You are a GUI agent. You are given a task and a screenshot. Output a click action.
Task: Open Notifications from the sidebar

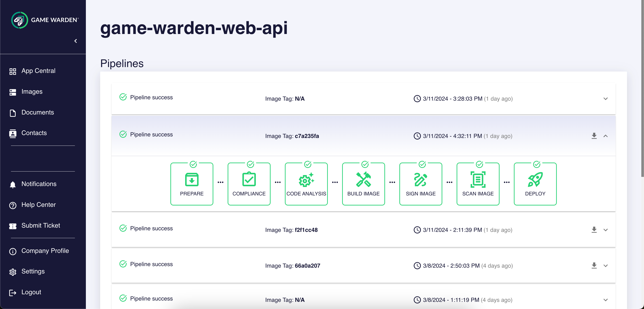[39, 184]
